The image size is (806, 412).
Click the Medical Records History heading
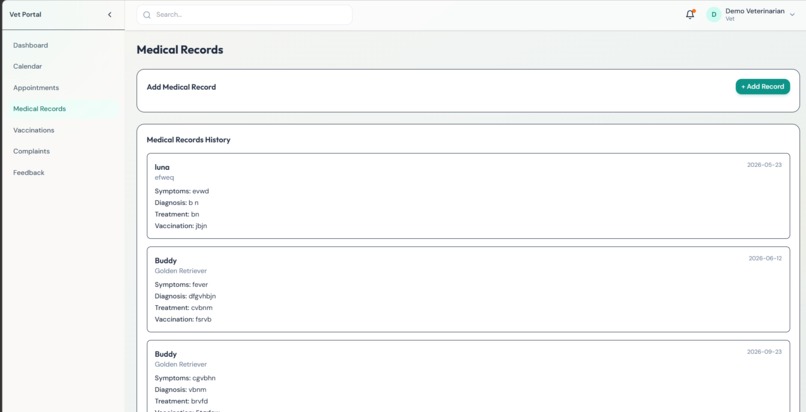(189, 140)
